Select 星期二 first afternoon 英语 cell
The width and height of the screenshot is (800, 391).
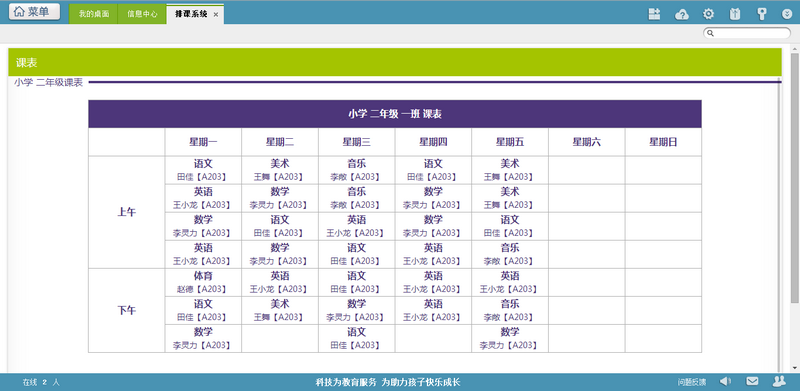(x=280, y=282)
